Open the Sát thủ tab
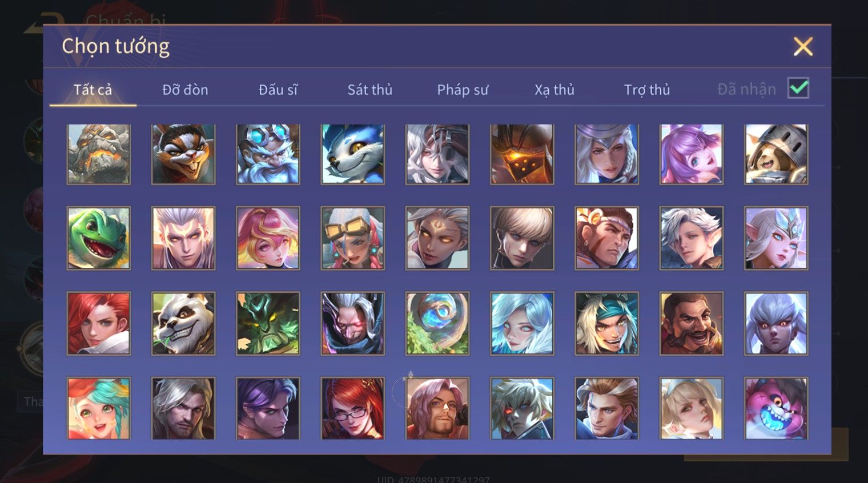Viewport: 868px width, 483px height. point(370,90)
